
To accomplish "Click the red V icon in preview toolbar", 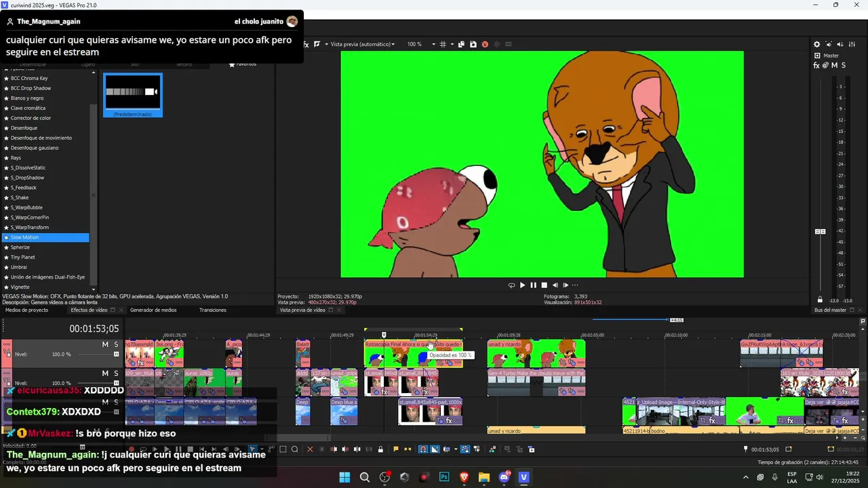I will point(485,44).
